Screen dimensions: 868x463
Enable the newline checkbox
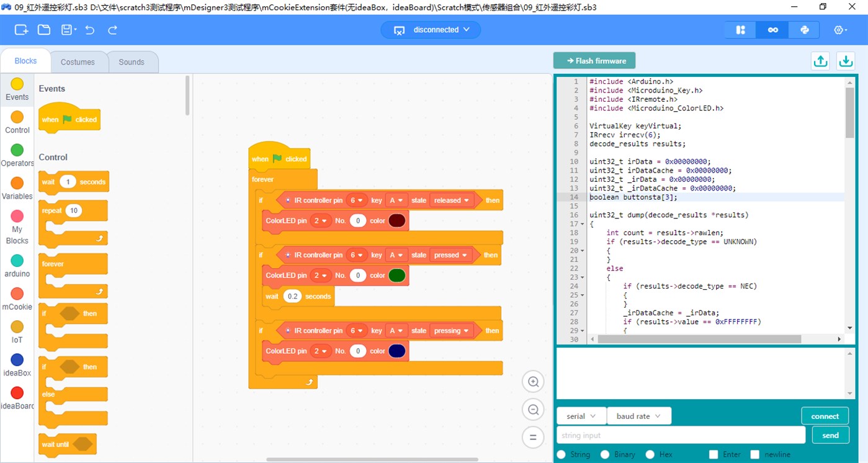[754, 454]
